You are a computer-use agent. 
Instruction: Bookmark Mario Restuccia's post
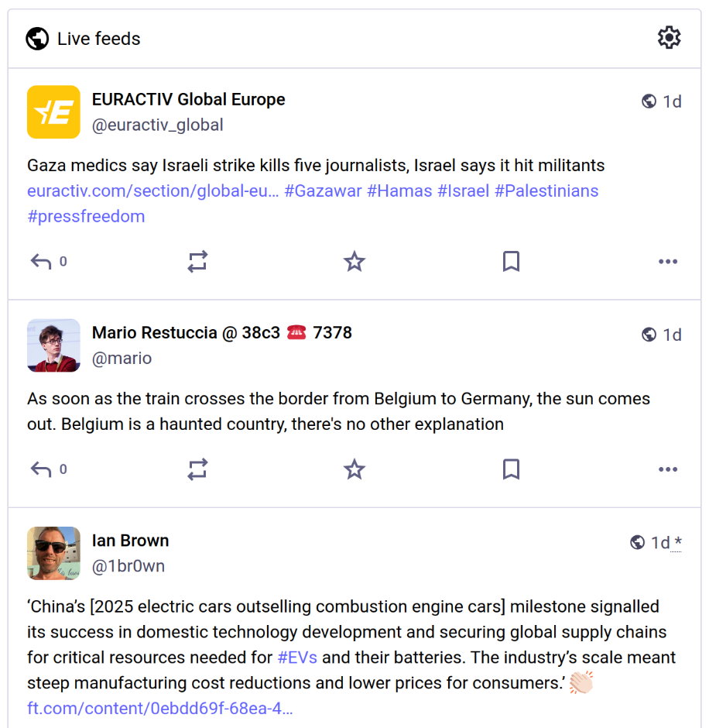(511, 469)
